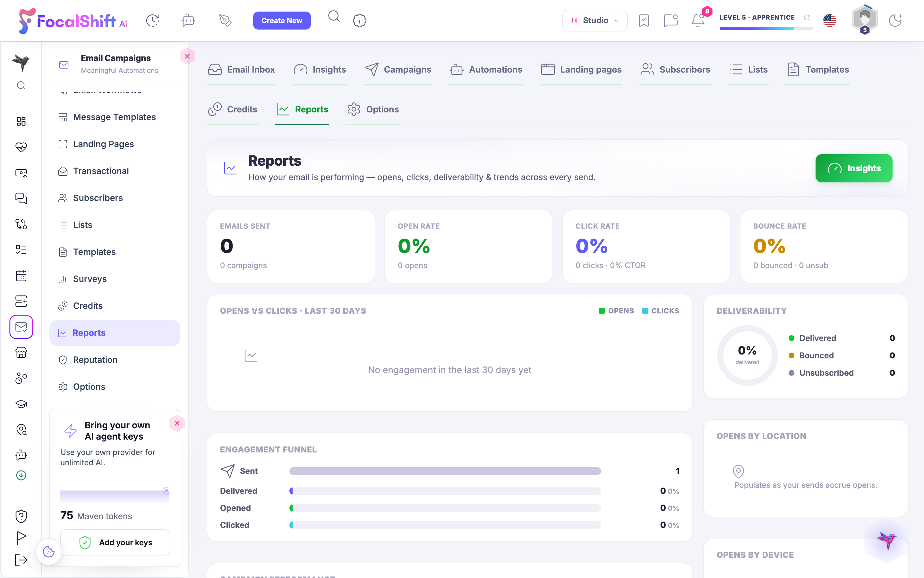Click the US flag language selector
The height and width of the screenshot is (578, 924).
tap(830, 20)
